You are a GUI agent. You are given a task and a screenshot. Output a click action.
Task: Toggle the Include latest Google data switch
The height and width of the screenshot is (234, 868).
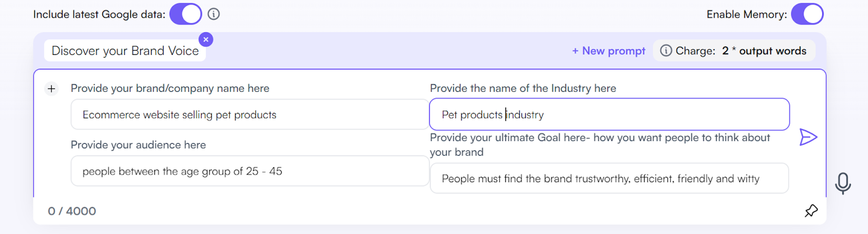(185, 14)
